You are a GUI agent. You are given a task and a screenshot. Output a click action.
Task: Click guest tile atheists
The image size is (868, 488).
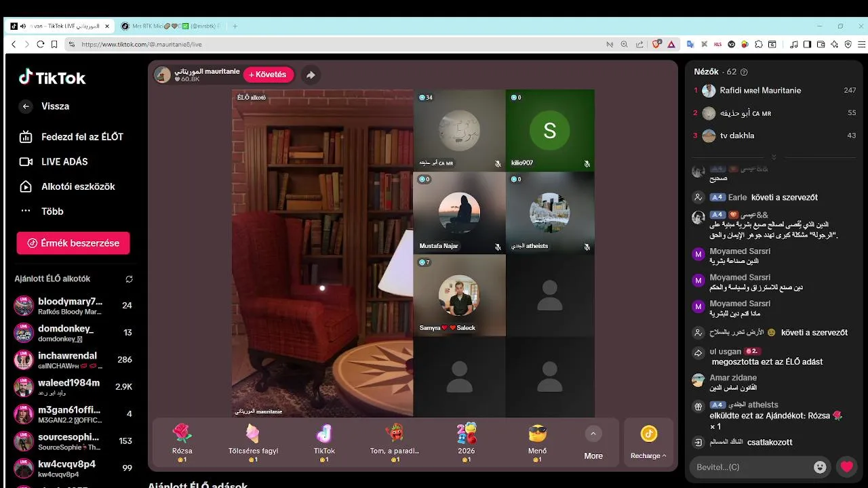click(x=550, y=213)
